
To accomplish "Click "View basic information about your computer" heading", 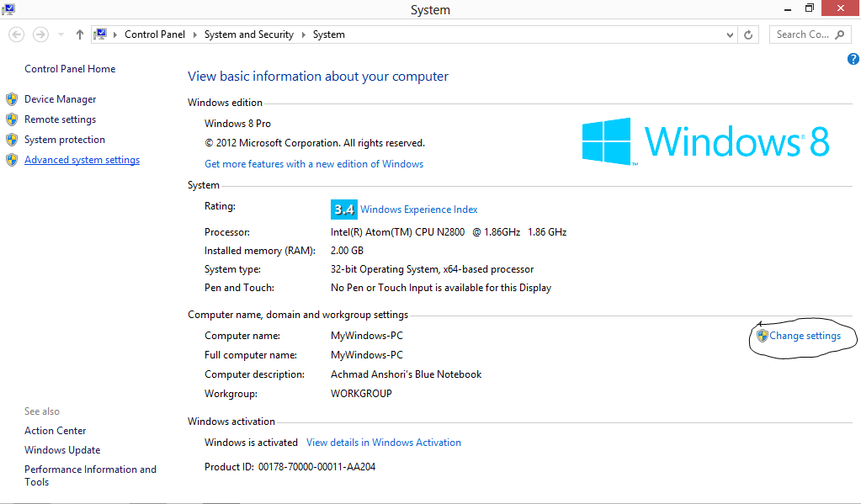I will pyautogui.click(x=318, y=77).
